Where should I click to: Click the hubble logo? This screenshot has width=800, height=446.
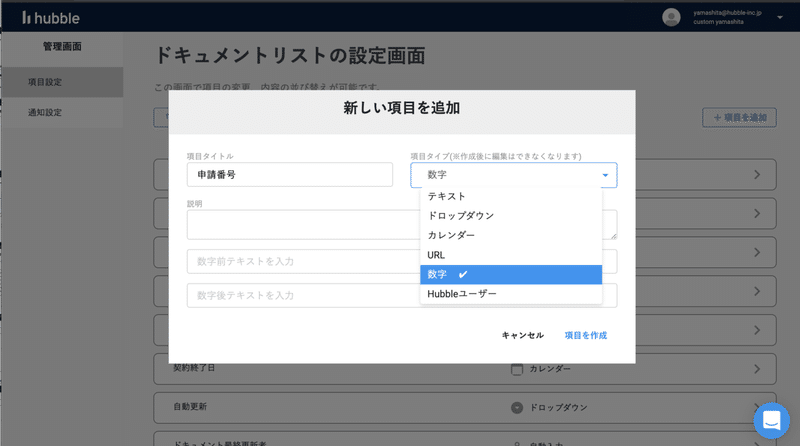(x=51, y=18)
